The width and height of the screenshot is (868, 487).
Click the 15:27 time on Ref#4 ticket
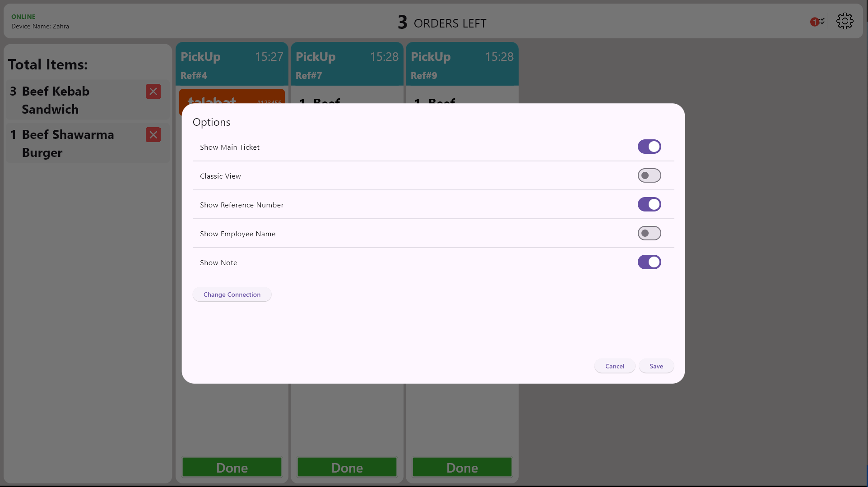tap(269, 57)
